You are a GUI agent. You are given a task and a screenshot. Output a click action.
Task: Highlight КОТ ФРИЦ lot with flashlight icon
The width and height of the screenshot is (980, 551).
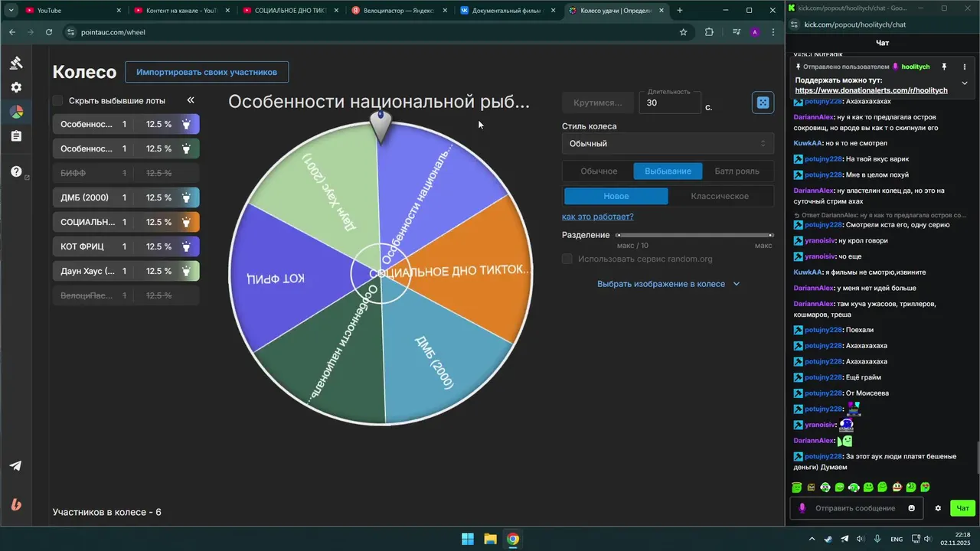point(186,246)
